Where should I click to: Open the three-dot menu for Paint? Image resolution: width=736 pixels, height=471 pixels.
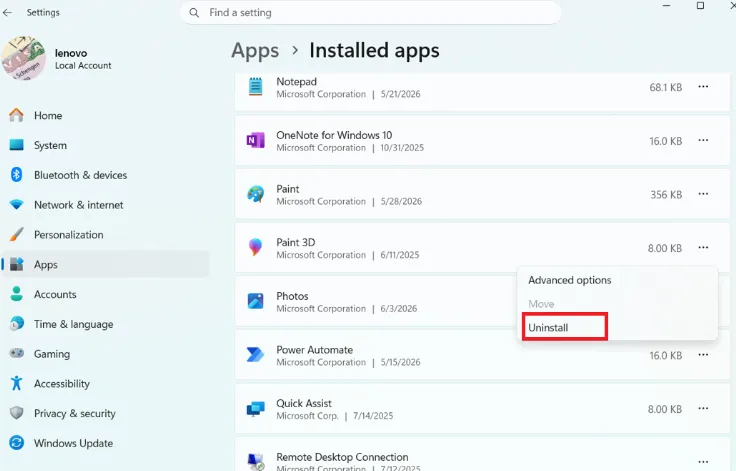point(703,194)
